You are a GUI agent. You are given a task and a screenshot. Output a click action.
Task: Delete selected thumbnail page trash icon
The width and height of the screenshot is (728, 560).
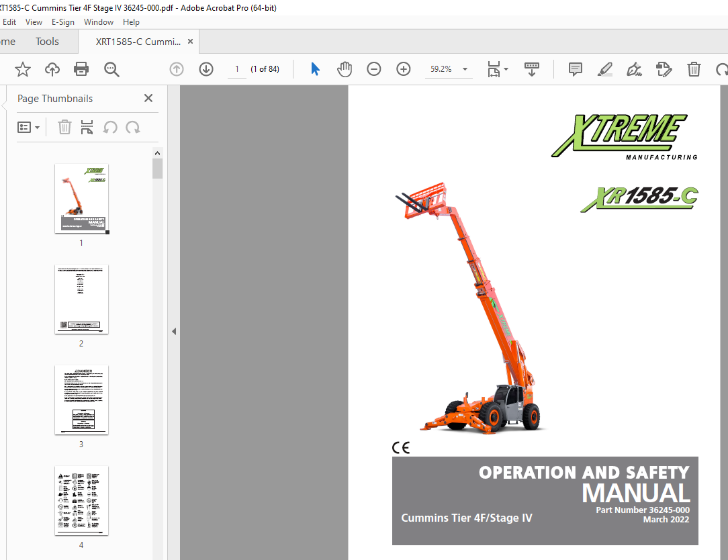64,127
